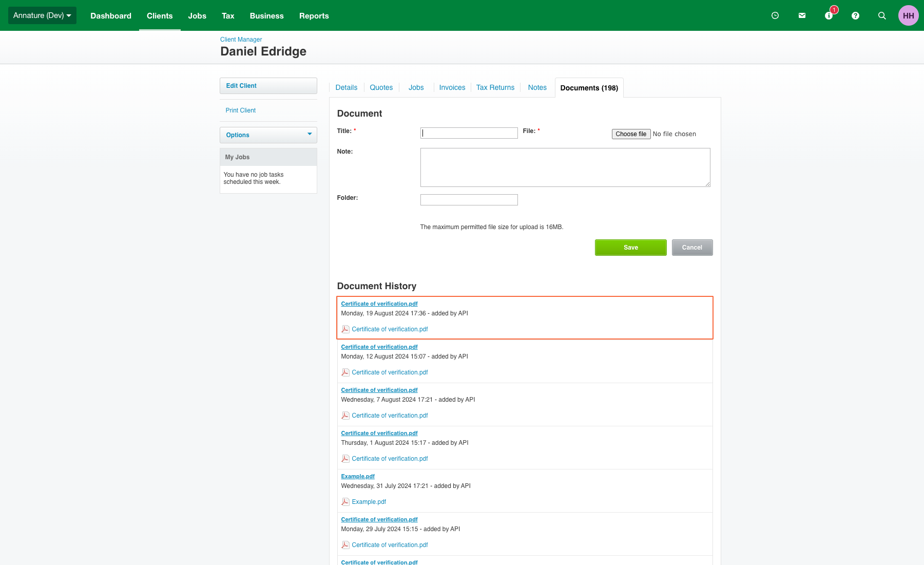The width and height of the screenshot is (924, 565).
Task: Click PDF icon for 29 July 2024 document
Action: (345, 545)
